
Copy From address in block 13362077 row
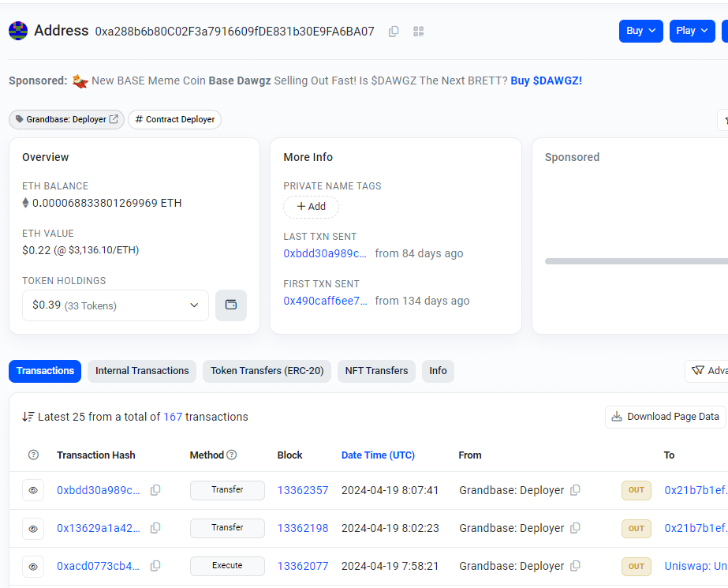click(575, 566)
